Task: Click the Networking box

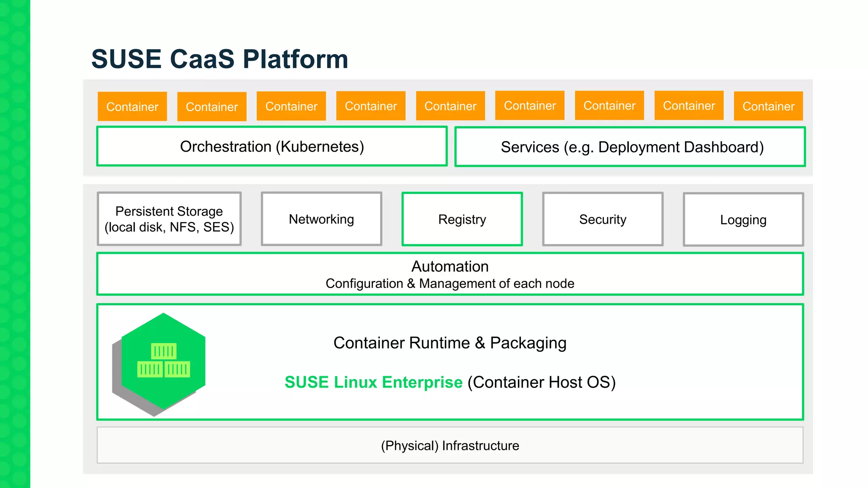Action: (321, 219)
